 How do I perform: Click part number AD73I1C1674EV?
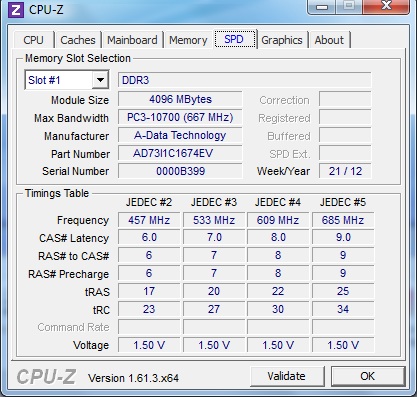click(x=180, y=153)
